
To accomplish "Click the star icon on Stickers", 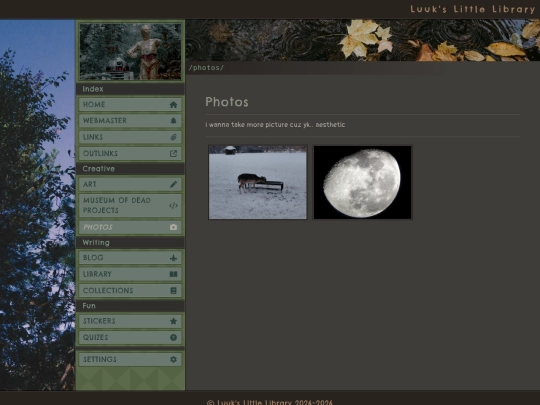I will click(173, 321).
